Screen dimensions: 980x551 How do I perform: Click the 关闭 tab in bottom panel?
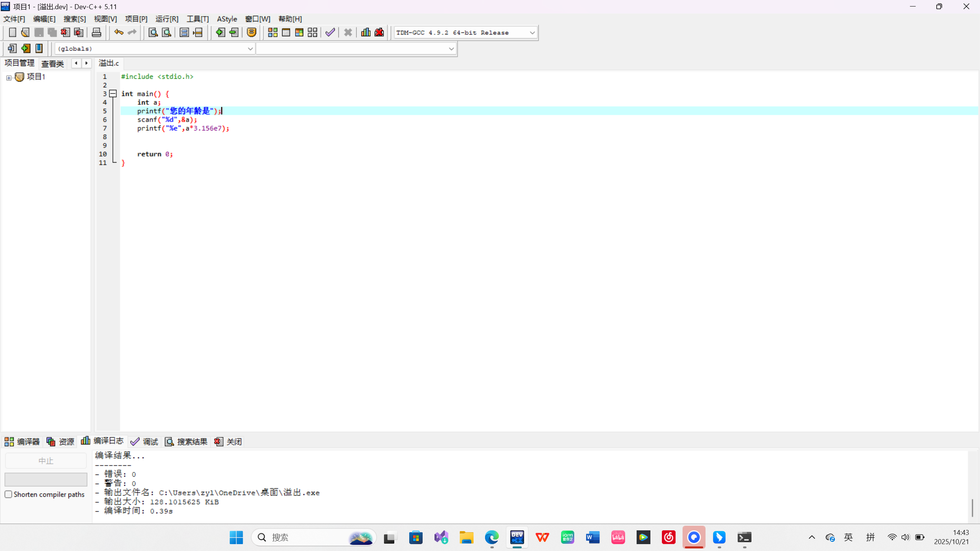(x=229, y=442)
